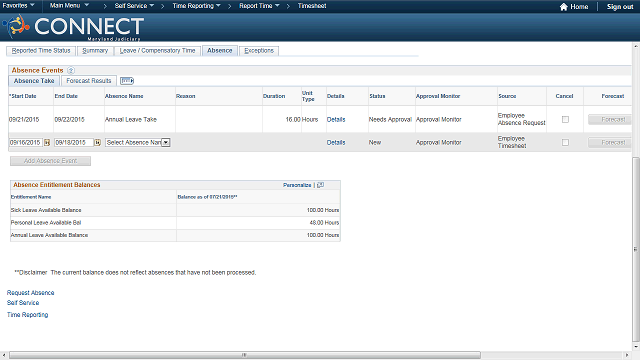Click Personalize link in Entitlement Balances

297,185
